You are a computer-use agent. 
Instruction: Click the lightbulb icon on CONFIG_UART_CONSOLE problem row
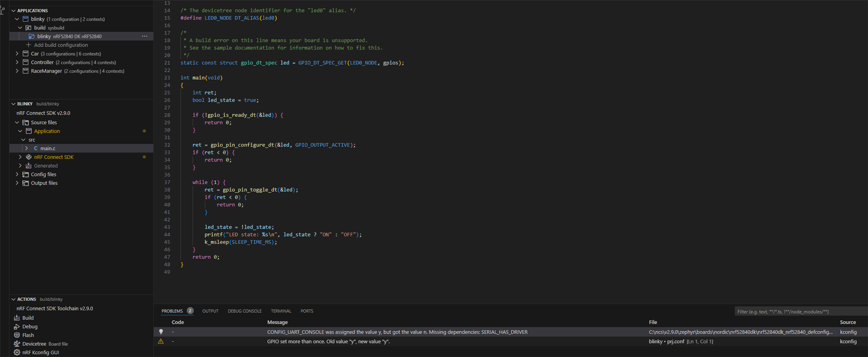click(x=161, y=332)
